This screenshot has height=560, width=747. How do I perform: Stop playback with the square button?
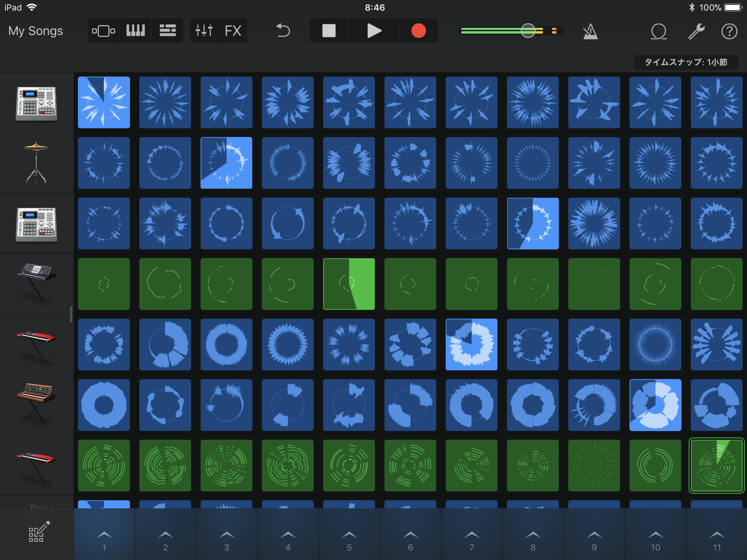pos(329,31)
